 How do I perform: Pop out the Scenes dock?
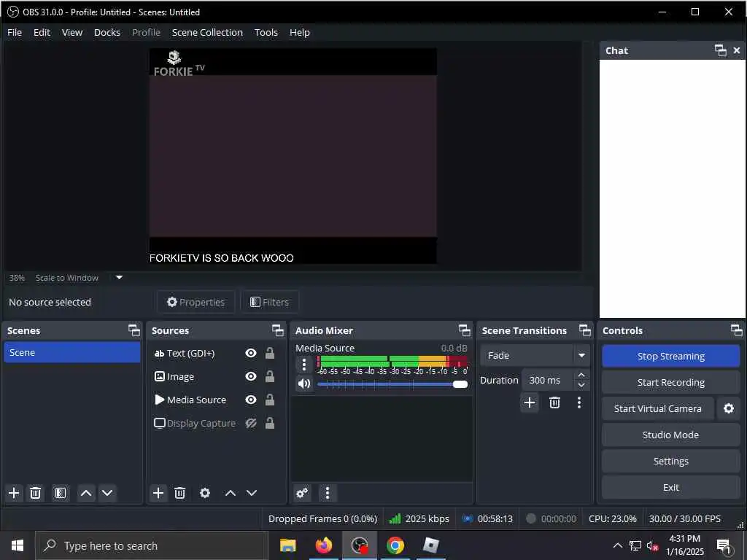(x=134, y=330)
